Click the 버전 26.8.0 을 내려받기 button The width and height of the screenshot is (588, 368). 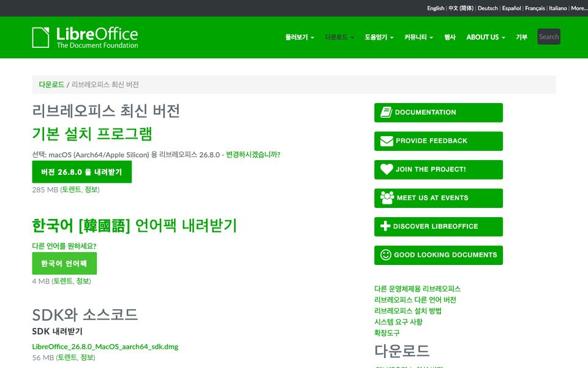click(81, 172)
